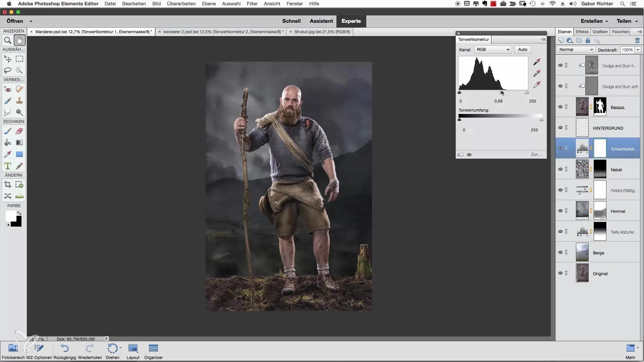Viewport: 644px width, 362px height.
Task: Click the Rückgängig undo button
Action: (65, 352)
